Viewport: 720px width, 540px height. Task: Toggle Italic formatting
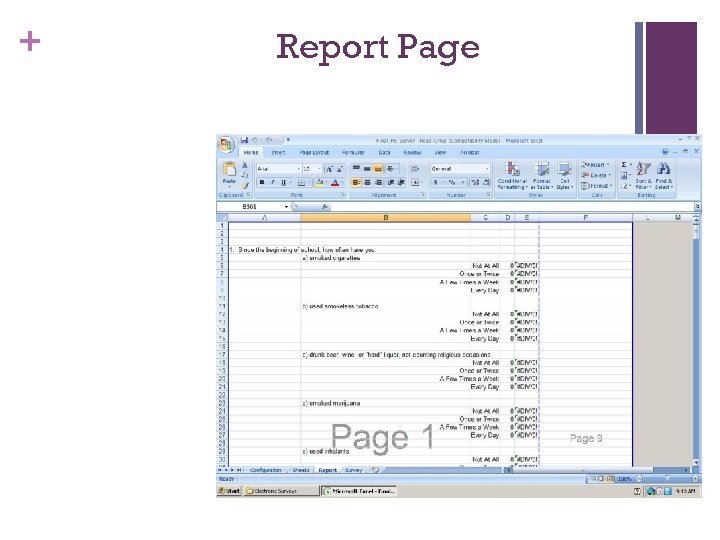coord(272,183)
